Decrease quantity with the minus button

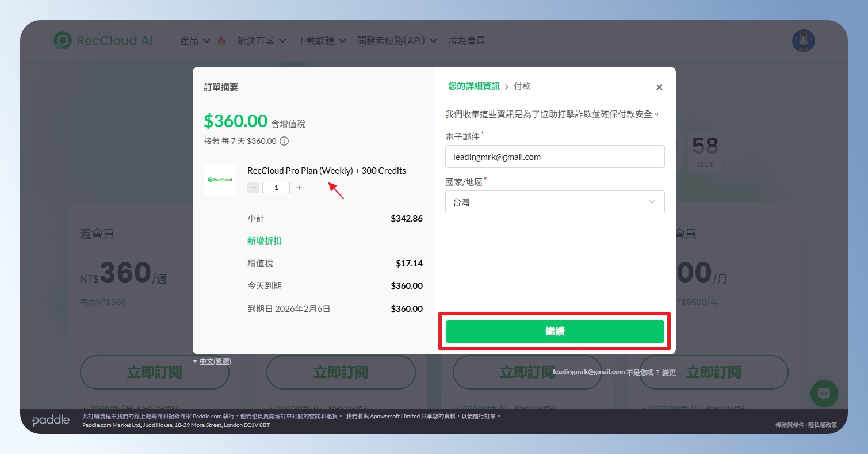(253, 188)
